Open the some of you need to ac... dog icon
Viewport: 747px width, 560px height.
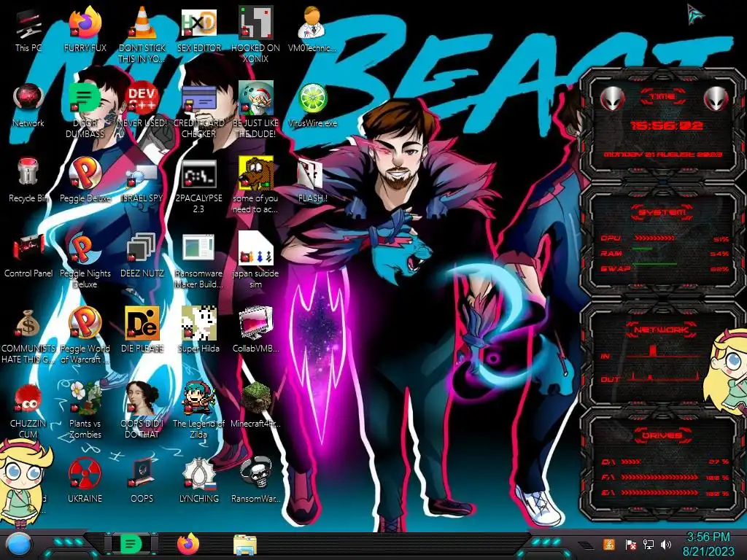[x=255, y=186]
